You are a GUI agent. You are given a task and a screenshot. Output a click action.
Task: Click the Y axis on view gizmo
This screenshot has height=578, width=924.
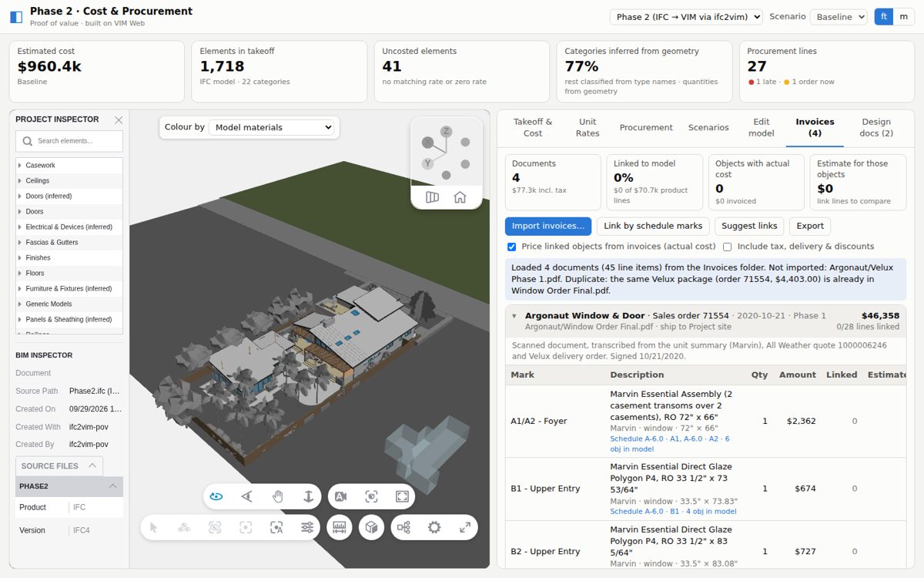[427, 163]
